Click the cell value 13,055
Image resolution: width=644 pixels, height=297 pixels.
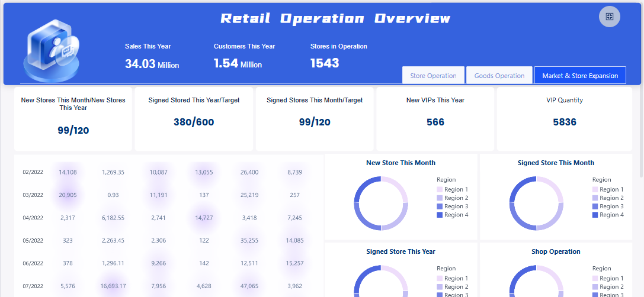click(204, 172)
